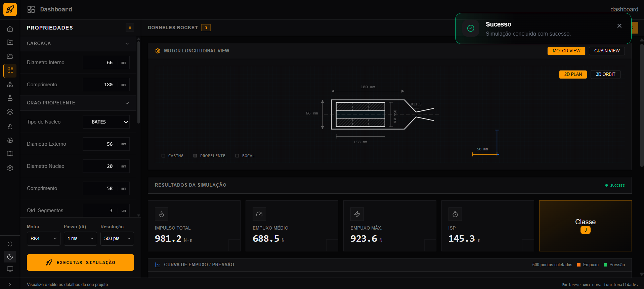
Task: Click the success checkmark icon in notification
Action: (471, 29)
